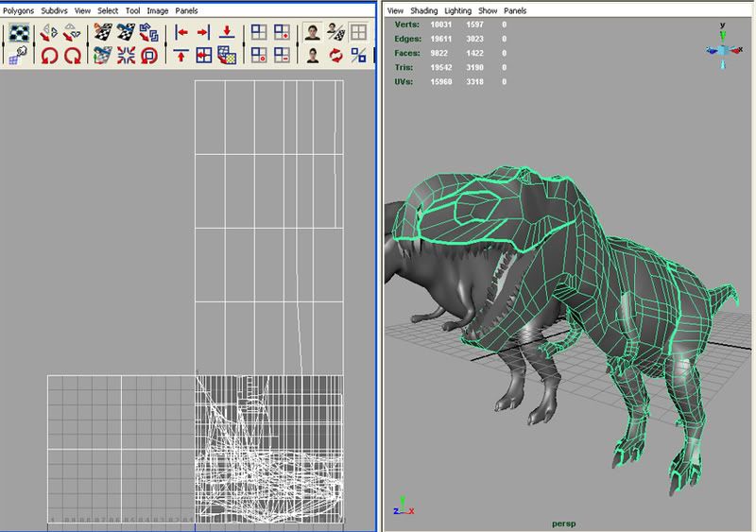Click the rotate UVs counterclockwise icon
Viewport: 756px width, 532px height.
click(48, 56)
